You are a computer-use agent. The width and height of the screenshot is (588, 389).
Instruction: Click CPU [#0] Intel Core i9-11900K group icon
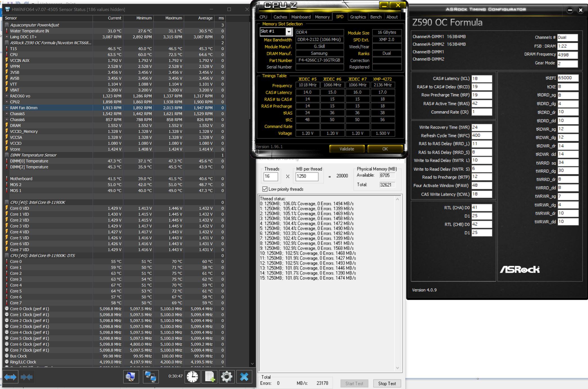pos(7,202)
